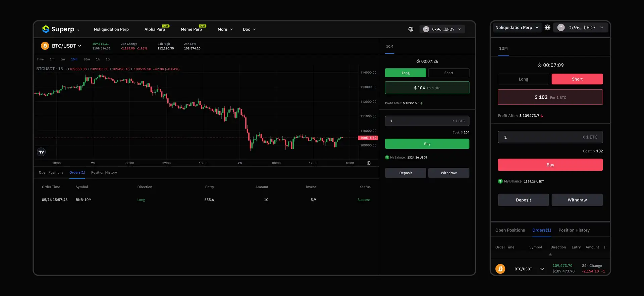
Task: Switch to the Position History tab below the chart
Action: click(x=104, y=172)
